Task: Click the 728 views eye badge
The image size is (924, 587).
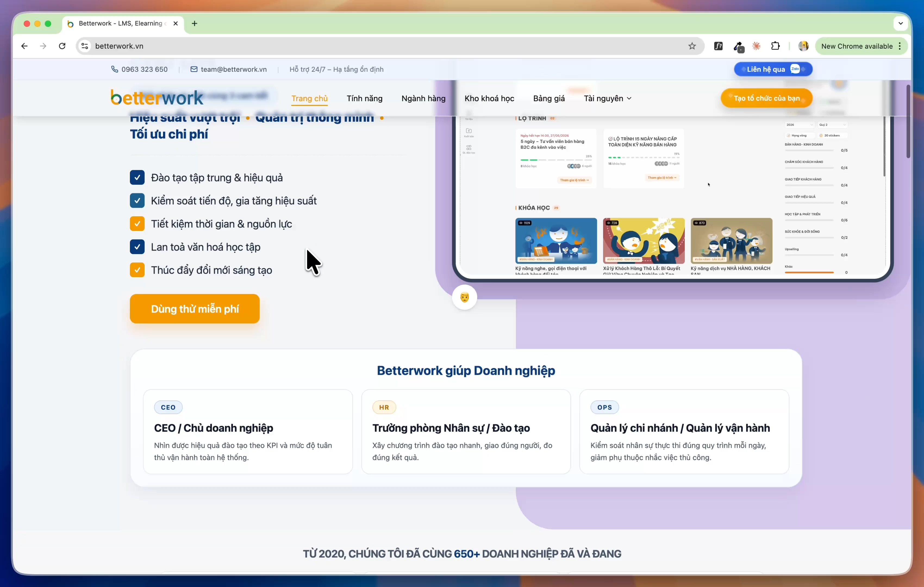Action: (x=612, y=223)
